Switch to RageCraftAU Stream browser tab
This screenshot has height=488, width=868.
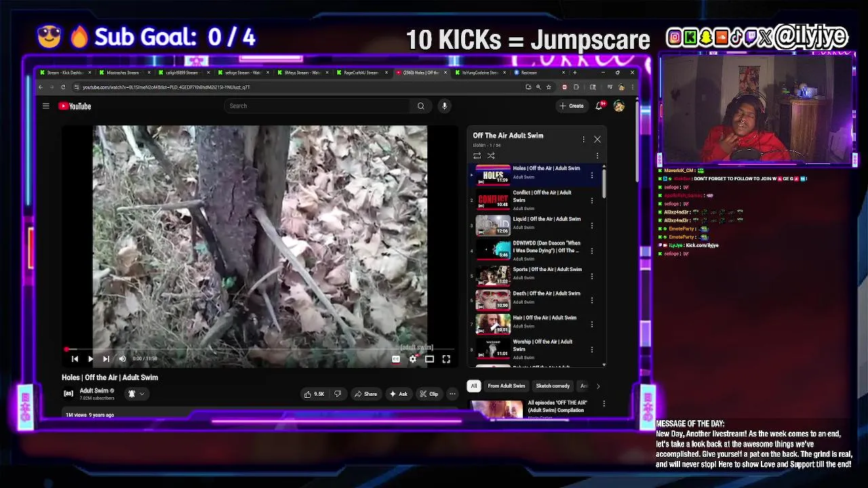coord(361,73)
